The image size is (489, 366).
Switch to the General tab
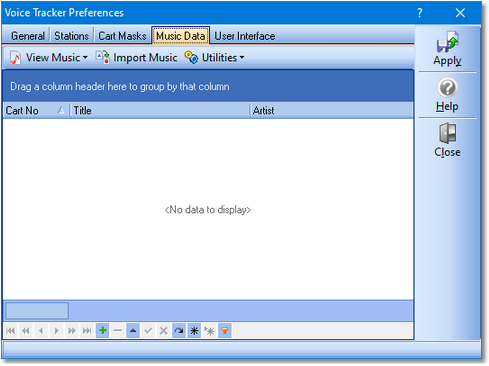click(x=28, y=36)
